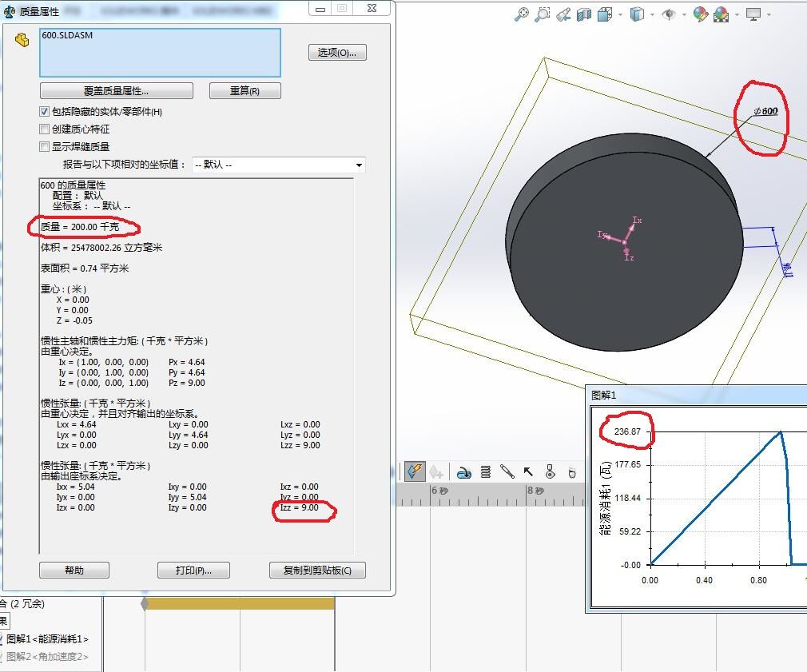The width and height of the screenshot is (807, 672).
Task: Click the Calculate motion study icon
Action: coord(414,471)
